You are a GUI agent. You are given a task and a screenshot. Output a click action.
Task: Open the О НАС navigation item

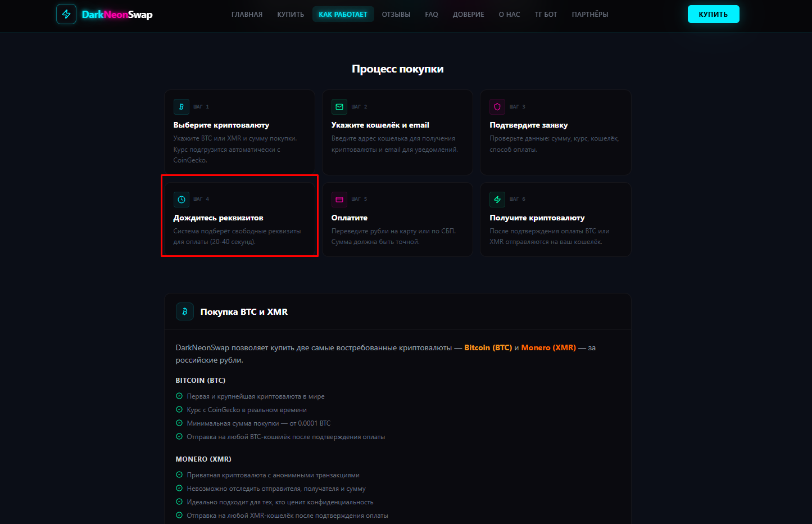[510, 15]
